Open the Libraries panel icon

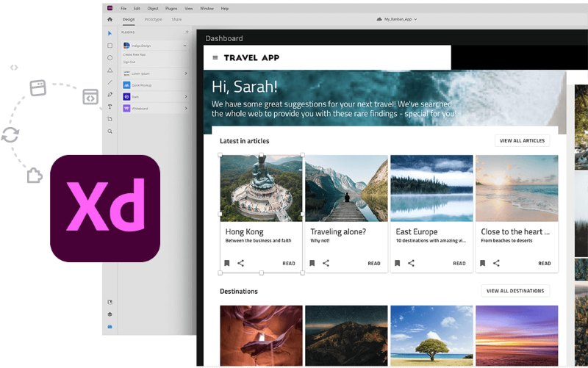110,302
